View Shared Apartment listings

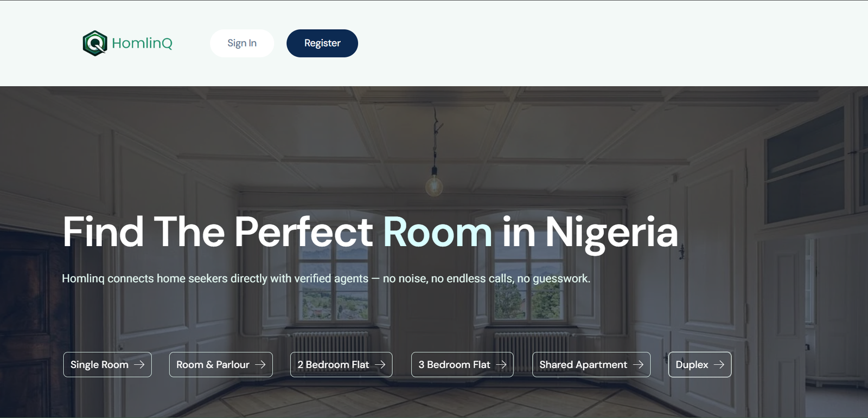pos(591,365)
